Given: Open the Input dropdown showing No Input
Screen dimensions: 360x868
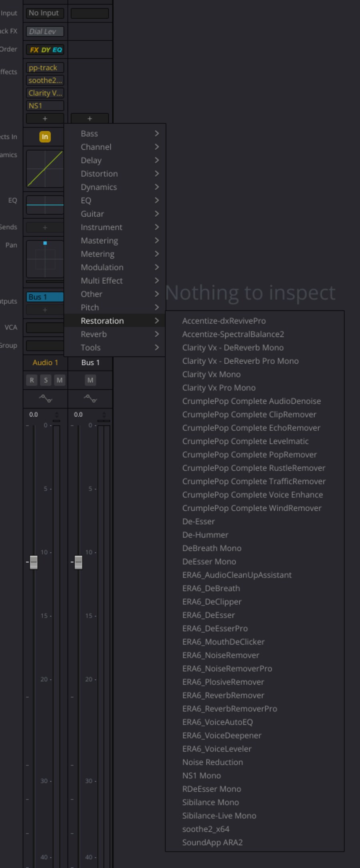Looking at the screenshot, I should coord(45,13).
